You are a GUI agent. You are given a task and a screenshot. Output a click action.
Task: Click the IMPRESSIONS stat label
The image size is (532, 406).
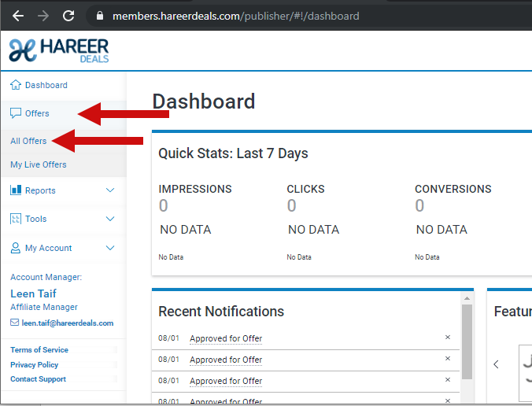click(195, 189)
